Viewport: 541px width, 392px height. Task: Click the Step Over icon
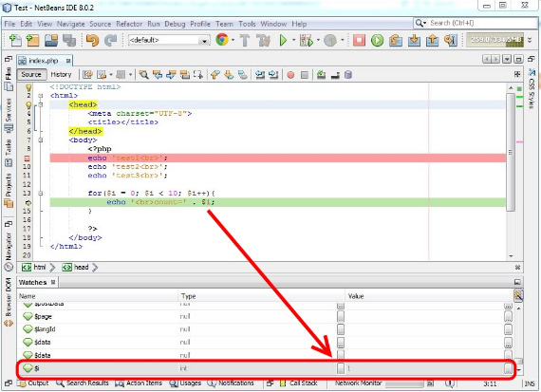pos(396,41)
